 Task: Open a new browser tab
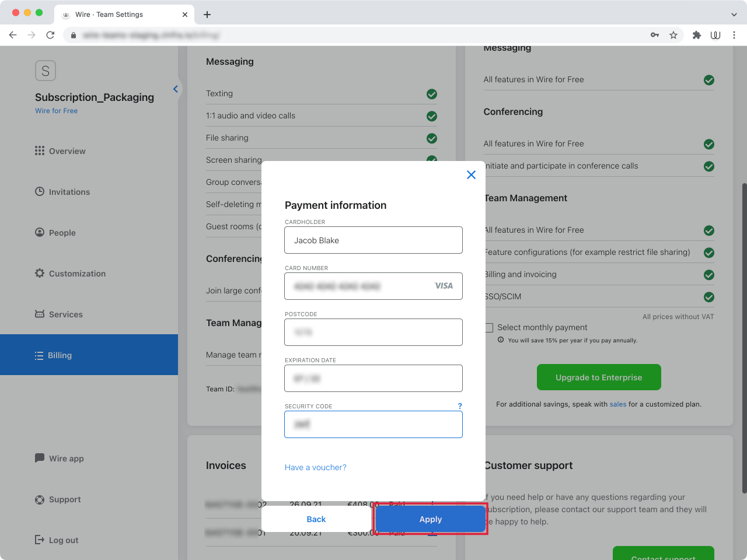207,15
